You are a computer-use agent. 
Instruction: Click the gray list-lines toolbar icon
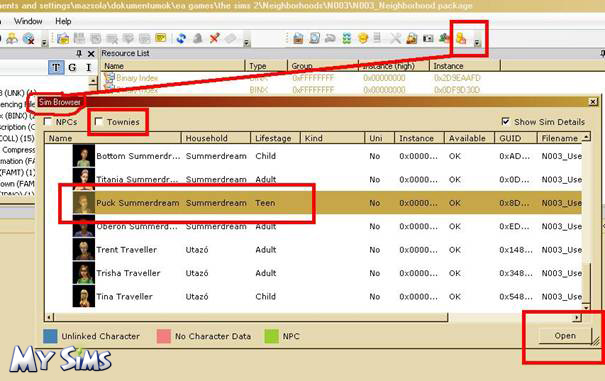378,38
